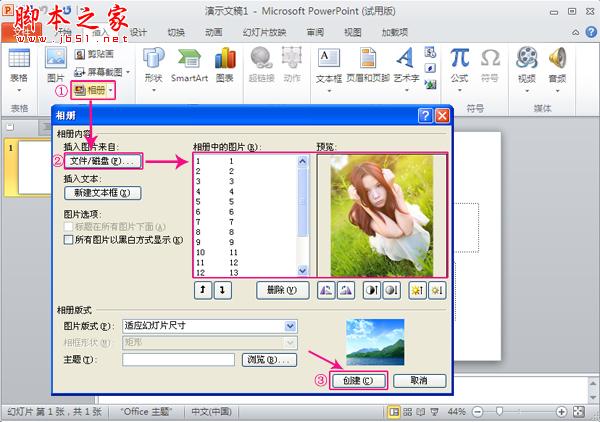Open the 幻灯片放映 tab
This screenshot has height=422, width=600.
(x=264, y=32)
